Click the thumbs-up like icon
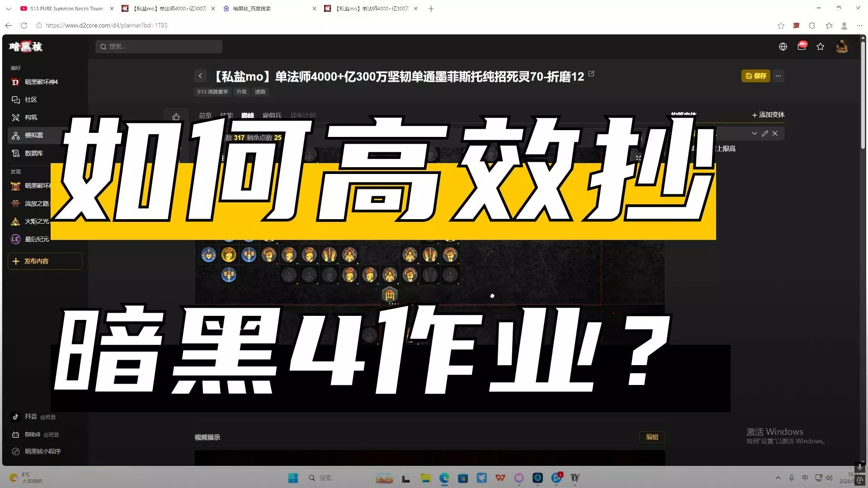 (176, 117)
